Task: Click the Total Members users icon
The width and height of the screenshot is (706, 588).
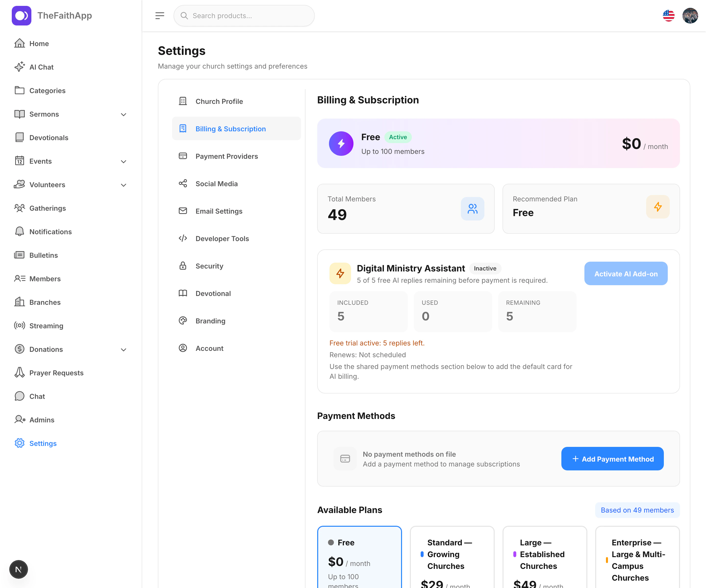Action: pos(472,209)
